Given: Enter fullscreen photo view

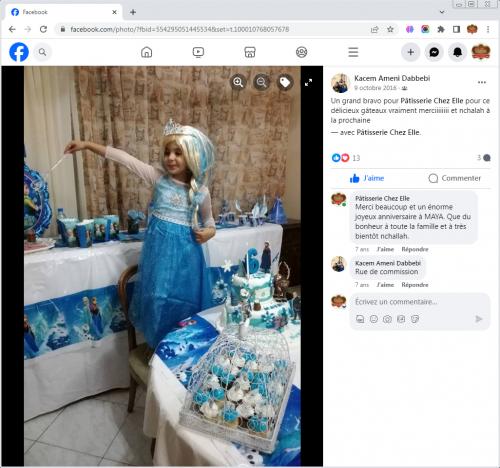Looking at the screenshot, I should (309, 82).
